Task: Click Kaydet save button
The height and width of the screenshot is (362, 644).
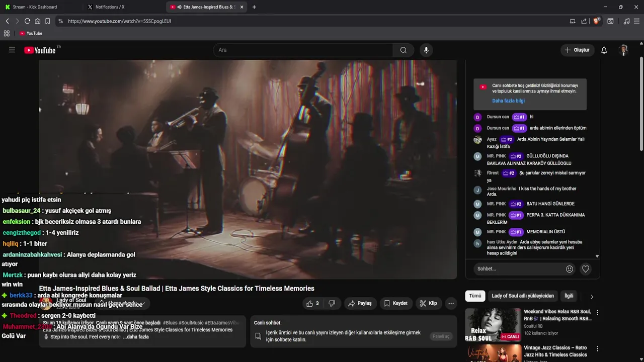Action: click(395, 303)
